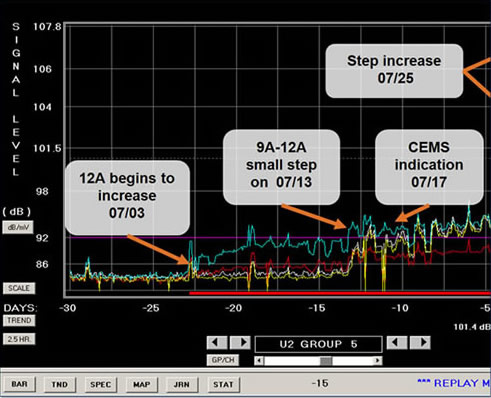Click the dB/mV units button

[18, 228]
